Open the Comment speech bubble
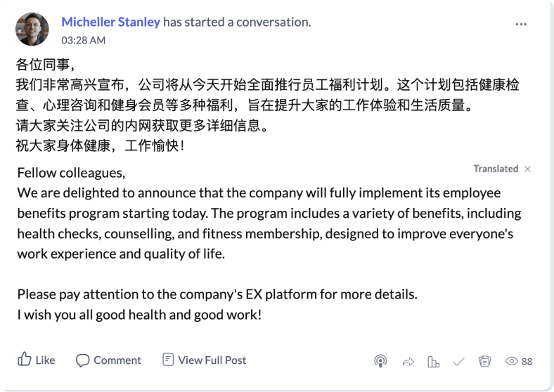The image size is (554, 392). point(83,360)
